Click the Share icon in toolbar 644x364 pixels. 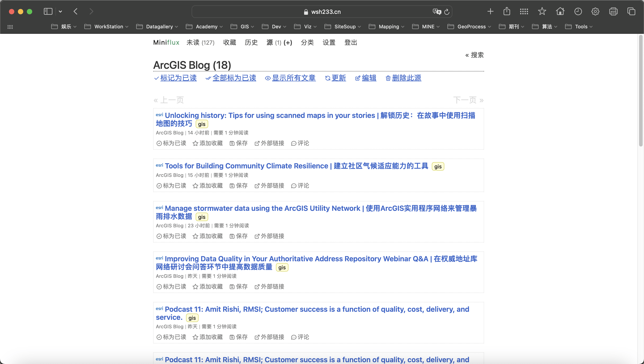click(506, 11)
